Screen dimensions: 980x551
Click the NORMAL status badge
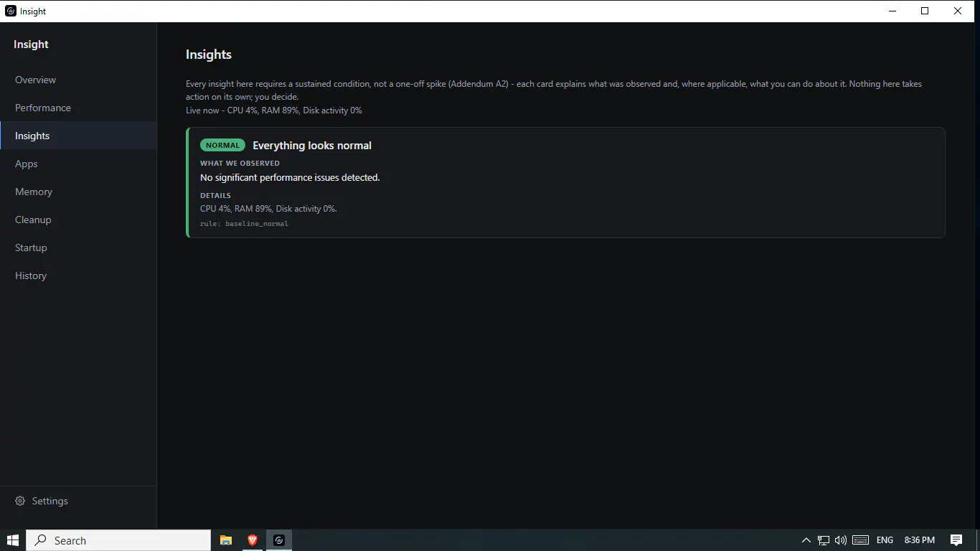[222, 145]
